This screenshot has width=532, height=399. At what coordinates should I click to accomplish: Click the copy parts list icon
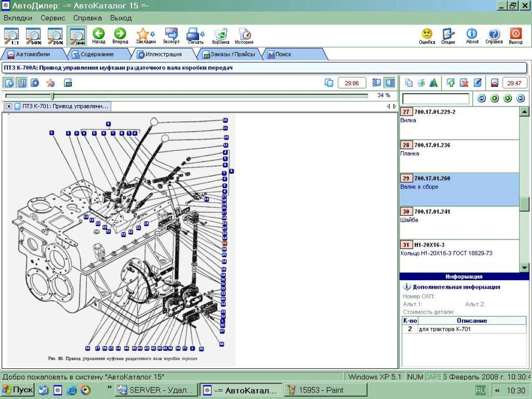tap(409, 83)
